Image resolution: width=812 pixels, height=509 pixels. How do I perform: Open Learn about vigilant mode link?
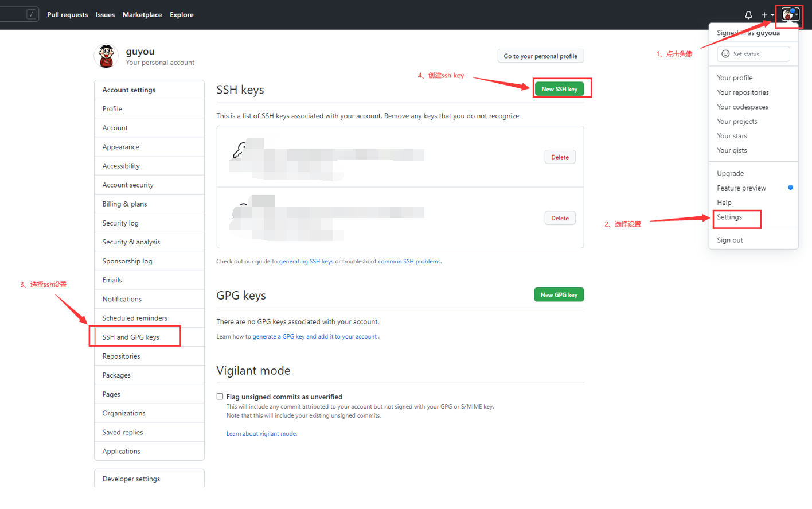[x=261, y=433]
